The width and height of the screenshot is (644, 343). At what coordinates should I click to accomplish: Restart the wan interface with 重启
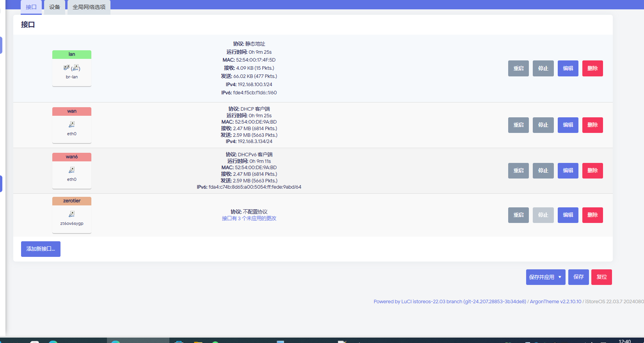(518, 125)
